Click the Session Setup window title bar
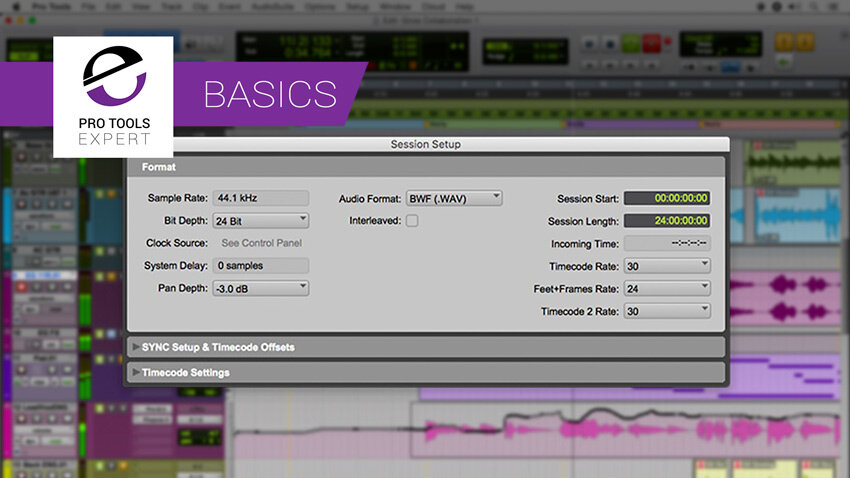 click(x=426, y=144)
